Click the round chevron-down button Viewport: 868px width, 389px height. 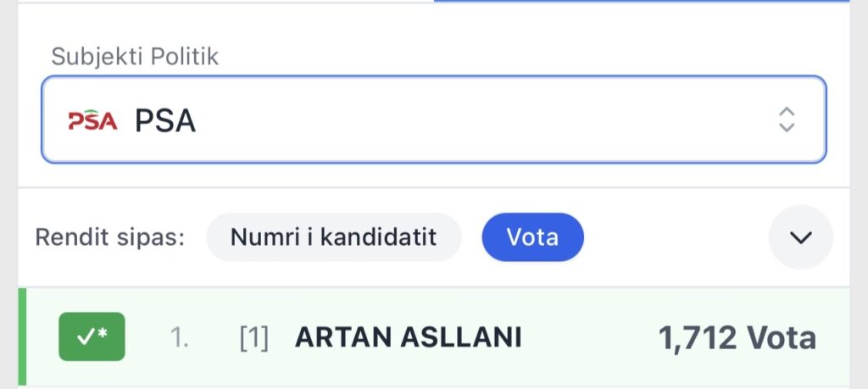[800, 237]
